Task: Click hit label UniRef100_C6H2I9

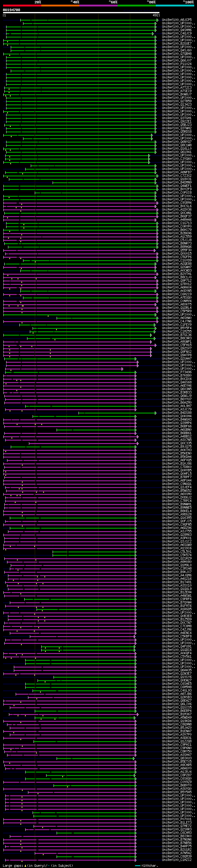Action: [x=177, y=294]
